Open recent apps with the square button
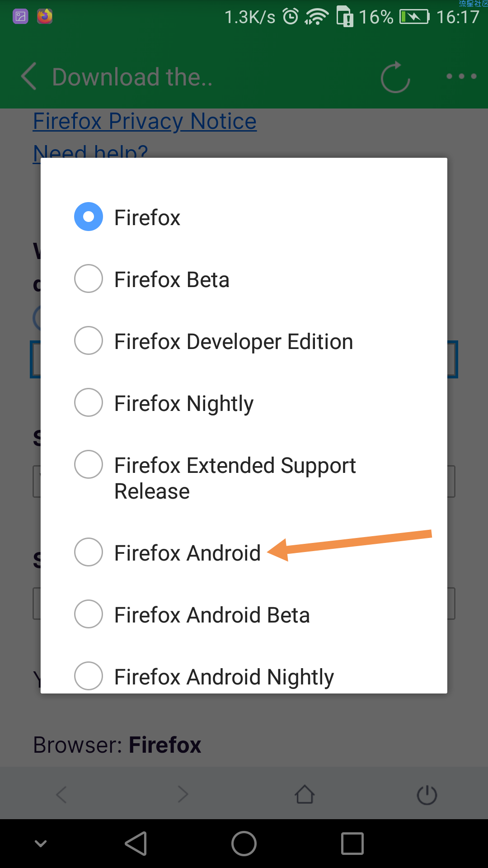 (x=352, y=844)
